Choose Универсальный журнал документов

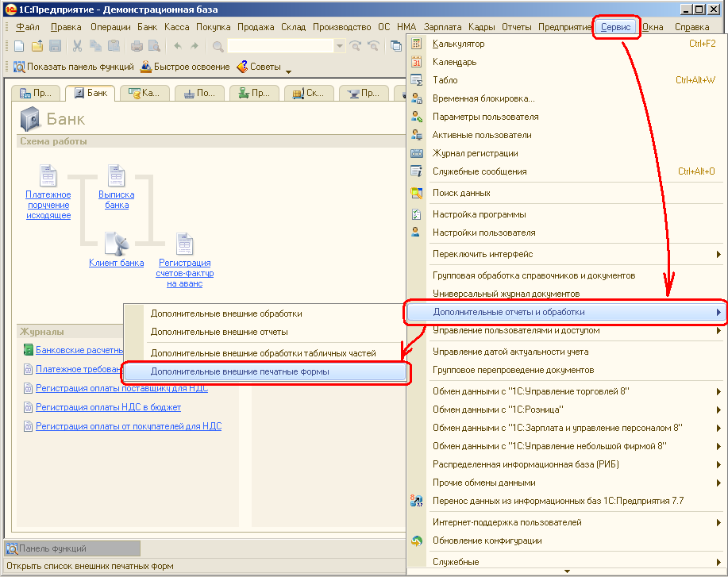tap(506, 294)
